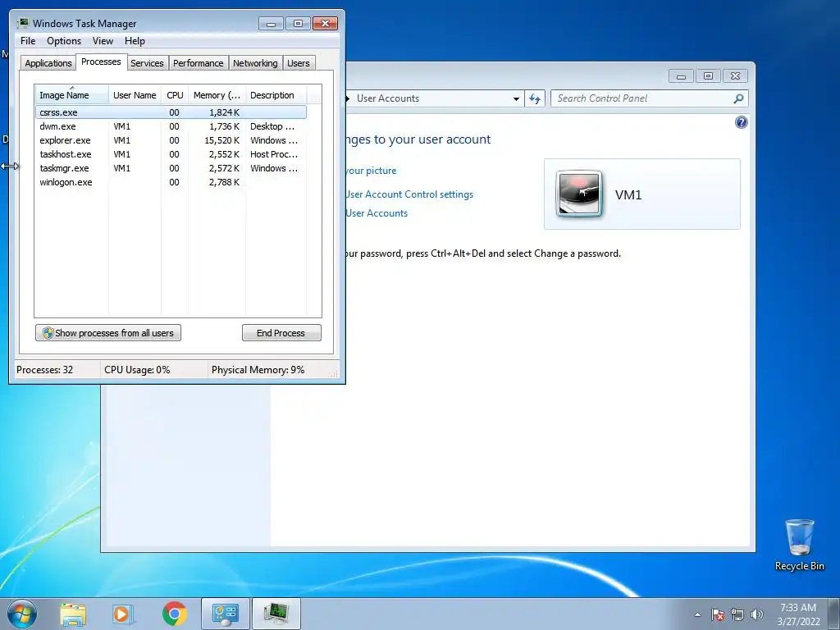The image size is (840, 630).
Task: Click the Control Panel help question icon
Action: [x=741, y=123]
